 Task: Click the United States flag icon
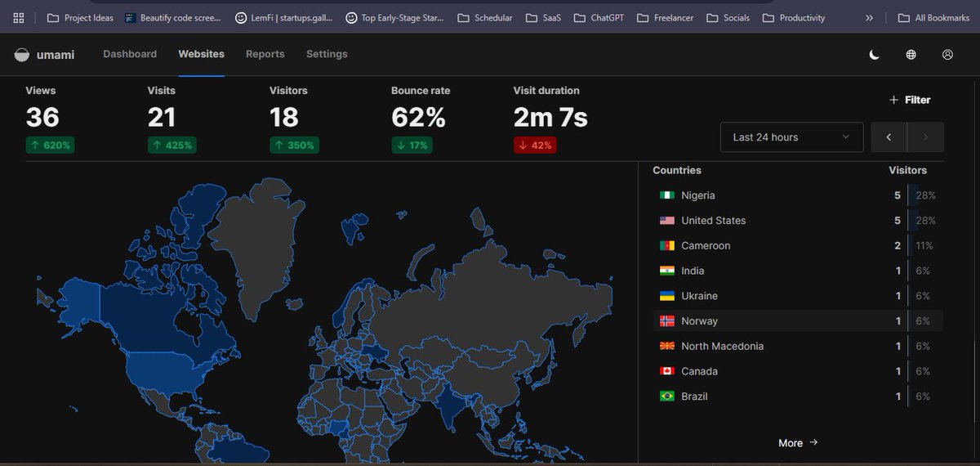point(666,221)
